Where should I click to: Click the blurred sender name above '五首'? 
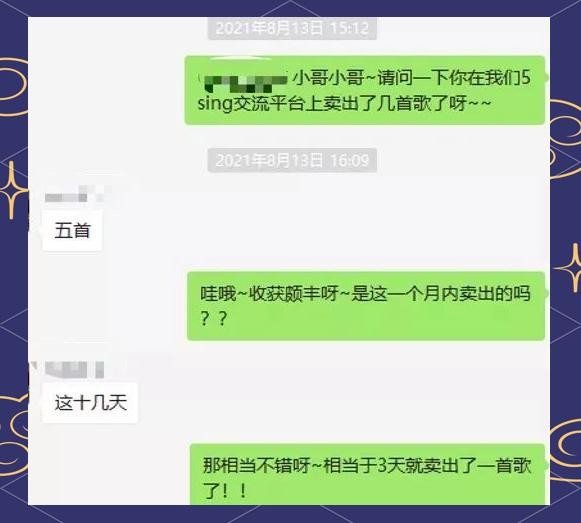(76, 195)
